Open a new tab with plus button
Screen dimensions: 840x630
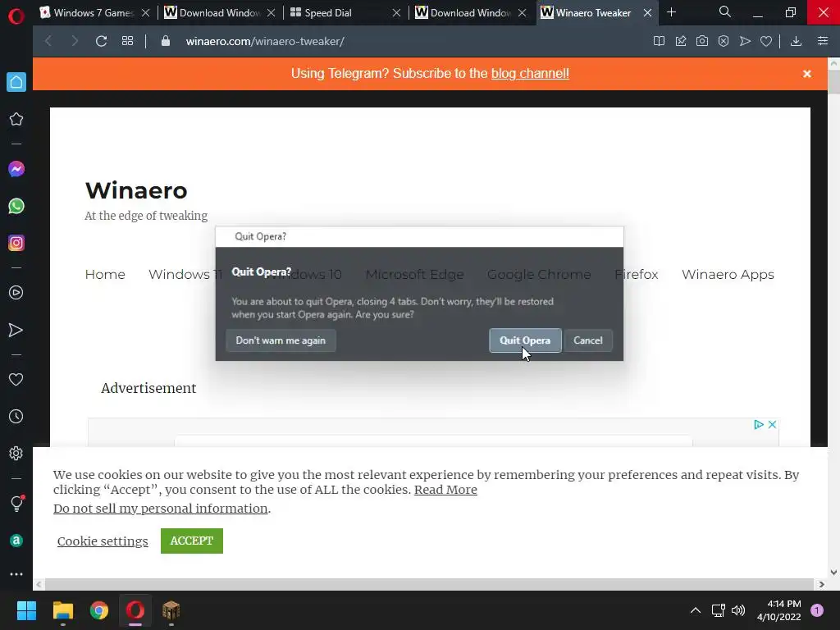tap(671, 12)
